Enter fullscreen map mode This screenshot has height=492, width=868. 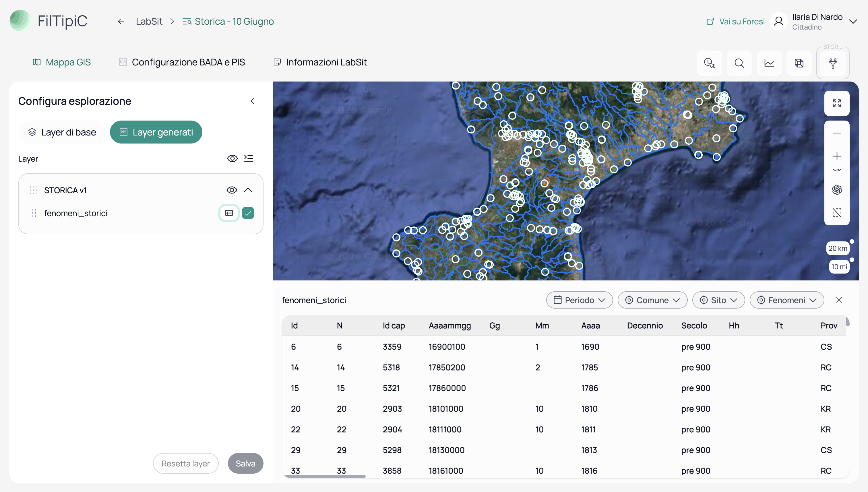[837, 103]
